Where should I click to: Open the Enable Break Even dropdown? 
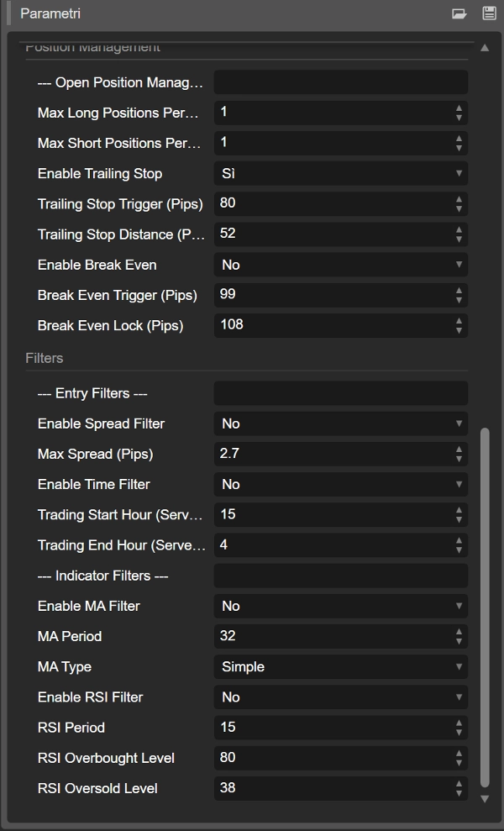[x=340, y=265]
